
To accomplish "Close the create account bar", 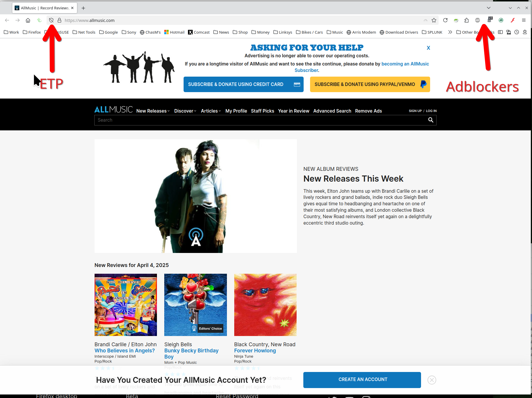I will (432, 380).
